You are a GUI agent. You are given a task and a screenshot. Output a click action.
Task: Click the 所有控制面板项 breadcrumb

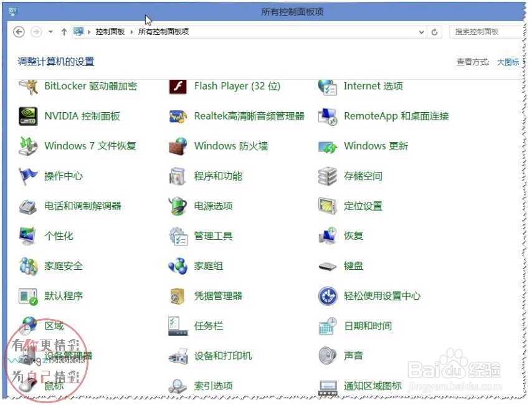(x=163, y=32)
